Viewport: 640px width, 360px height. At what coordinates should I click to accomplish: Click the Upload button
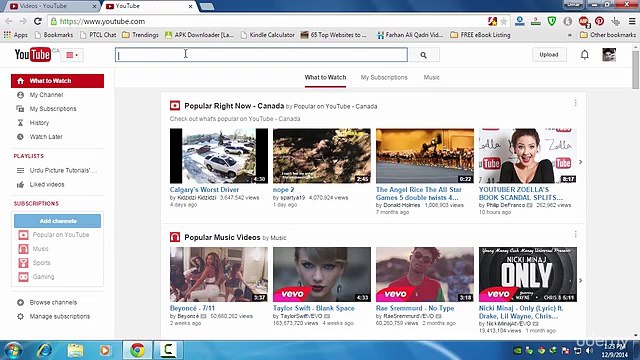pos(549,54)
